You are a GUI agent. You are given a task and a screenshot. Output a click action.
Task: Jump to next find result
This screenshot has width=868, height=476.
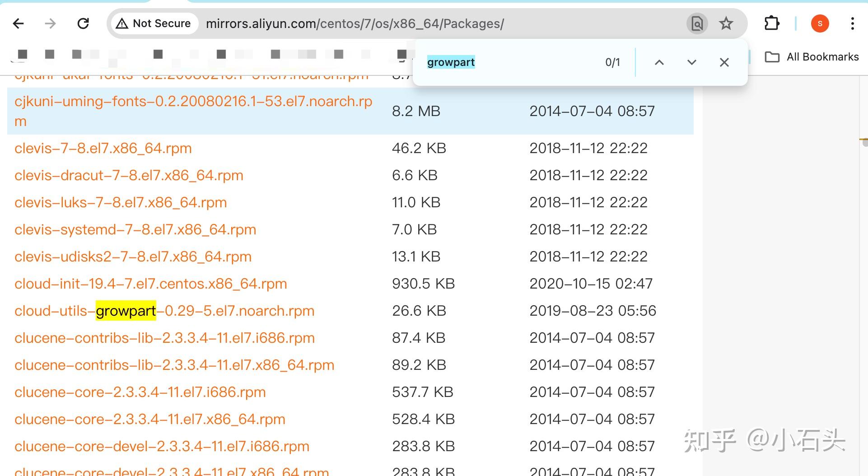point(692,62)
